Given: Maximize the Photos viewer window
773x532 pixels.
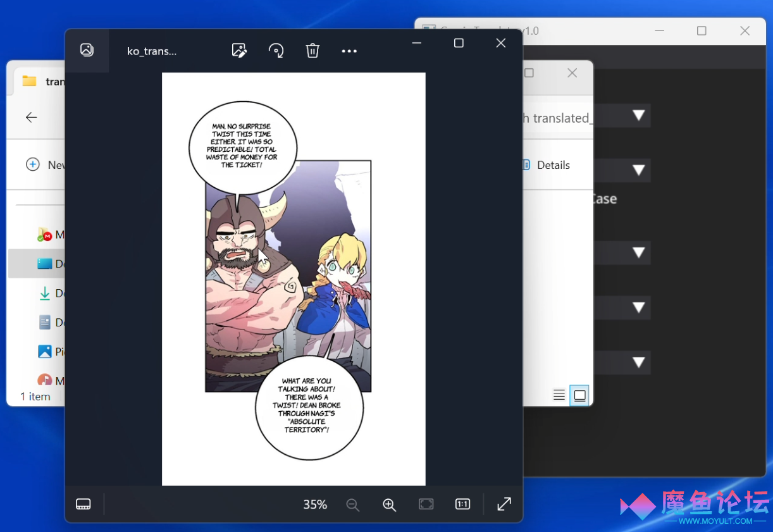Looking at the screenshot, I should pyautogui.click(x=459, y=43).
